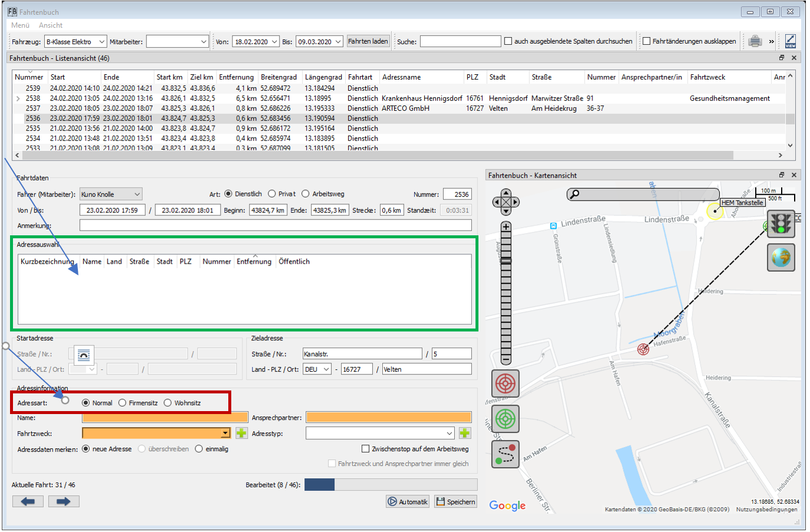Click the red target icon on map panel
This screenshot has height=532, width=810.
505,383
